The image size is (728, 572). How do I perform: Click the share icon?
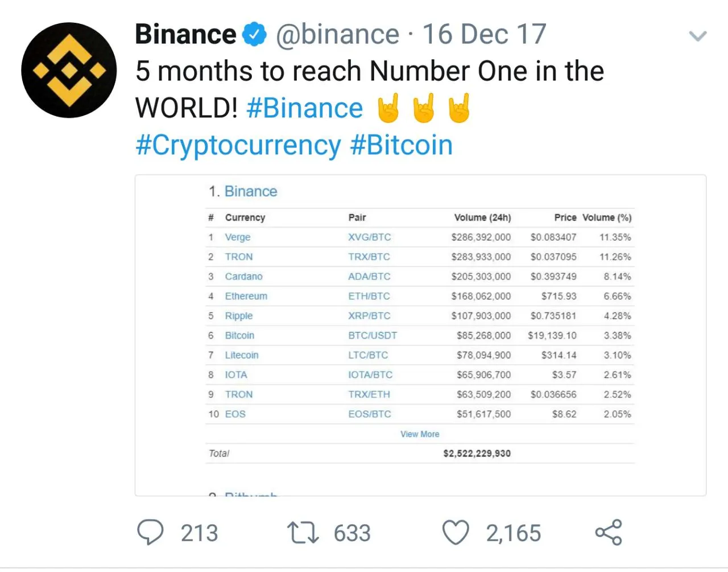point(609,533)
